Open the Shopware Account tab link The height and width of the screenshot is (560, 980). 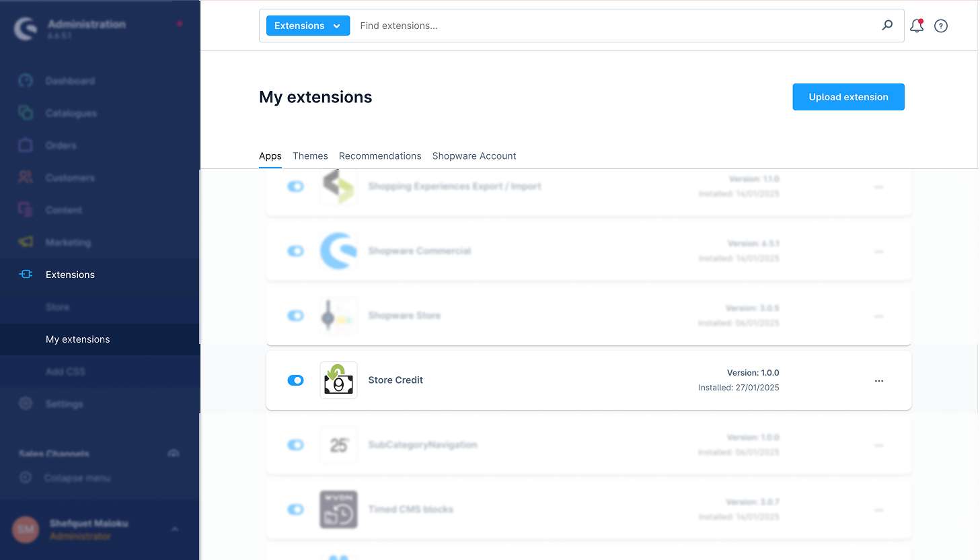pos(474,156)
